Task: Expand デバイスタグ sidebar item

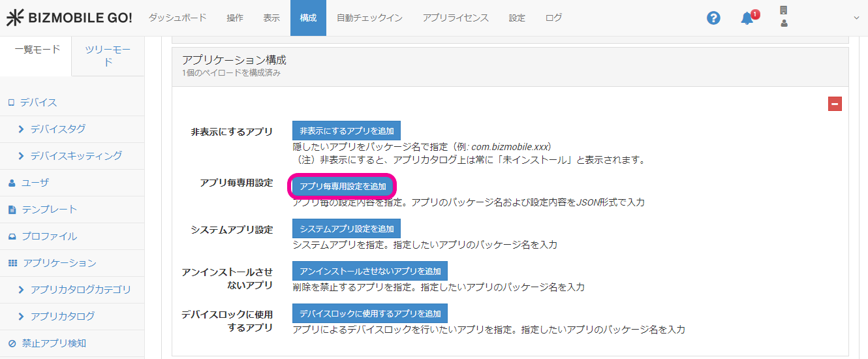Action: tap(57, 129)
